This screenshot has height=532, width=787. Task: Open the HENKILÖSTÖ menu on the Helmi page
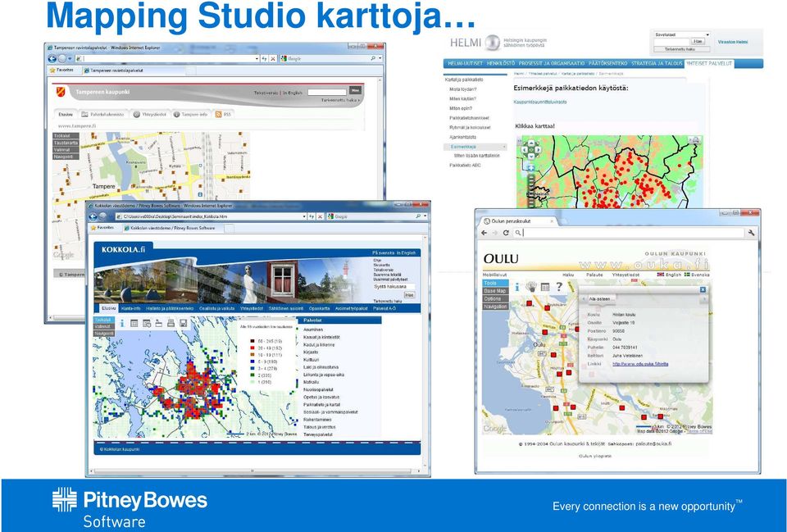coord(501,64)
